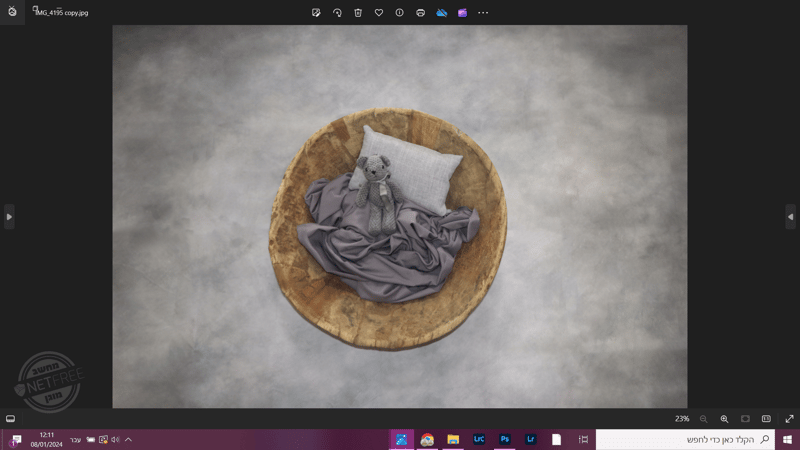Switch to Photoshop on taskbar
The width and height of the screenshot is (800, 450).
coord(505,439)
